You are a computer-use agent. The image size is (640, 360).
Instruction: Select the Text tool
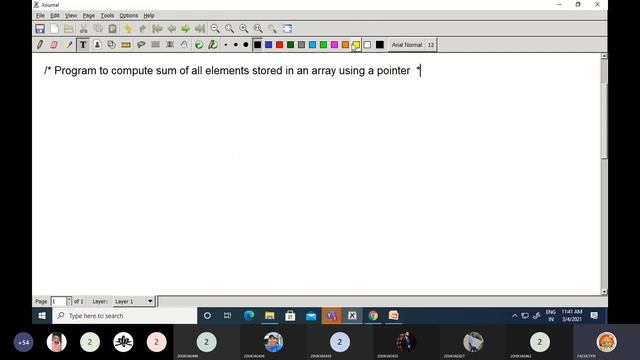[83, 44]
